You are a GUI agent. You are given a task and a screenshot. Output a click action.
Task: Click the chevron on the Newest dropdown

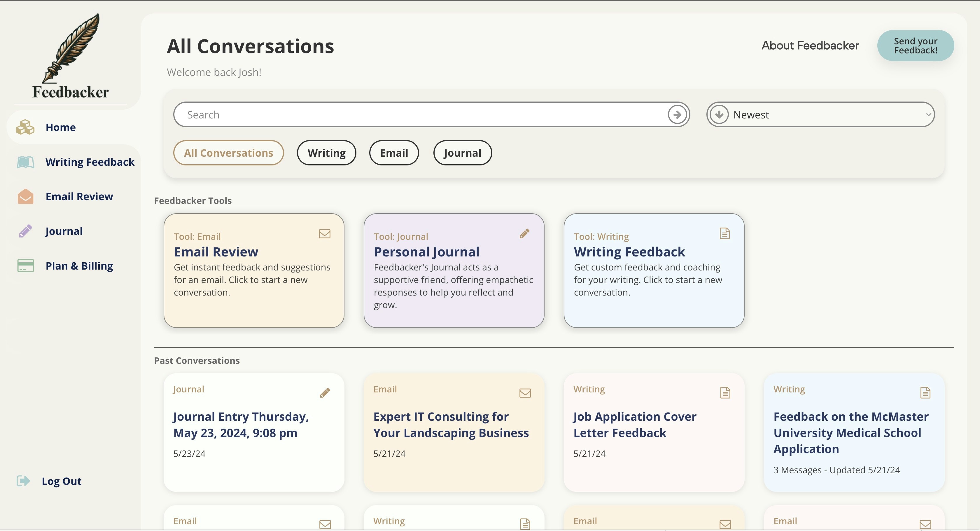928,115
